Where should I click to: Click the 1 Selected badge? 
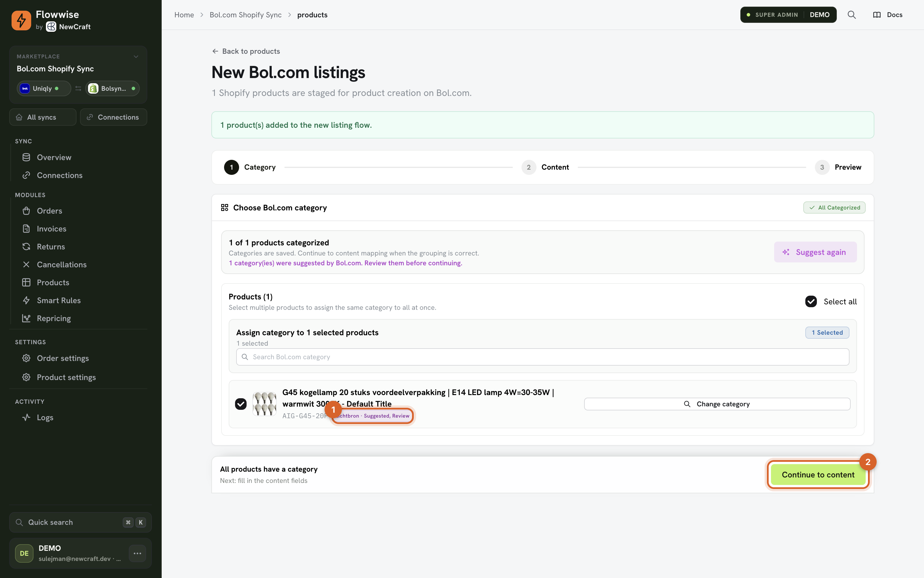point(827,333)
